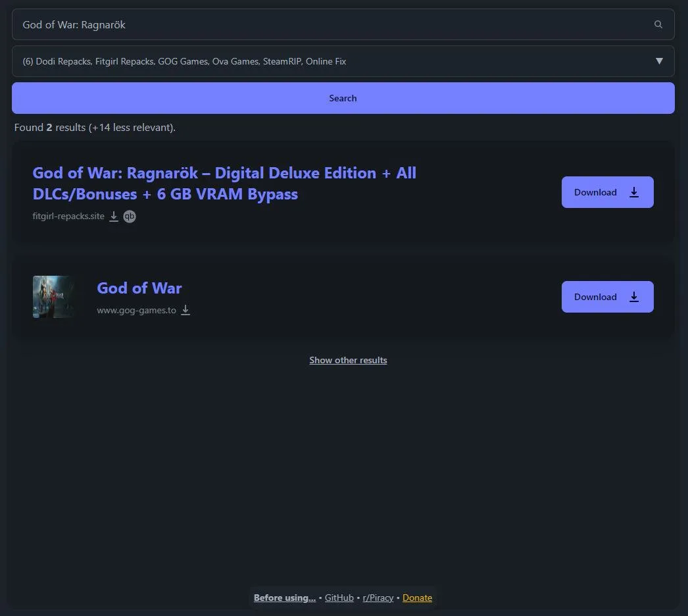Expand sources list with the triangle arrow
Viewport: 688px width, 616px height.
[658, 61]
